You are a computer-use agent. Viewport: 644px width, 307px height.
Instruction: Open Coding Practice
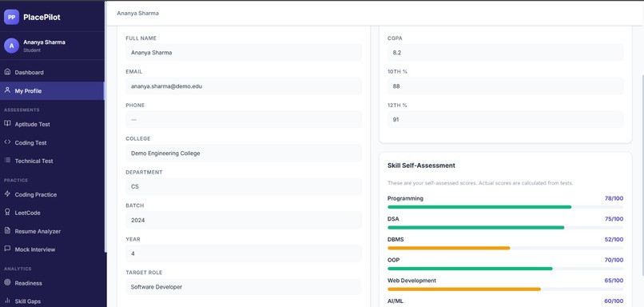[x=52, y=194]
